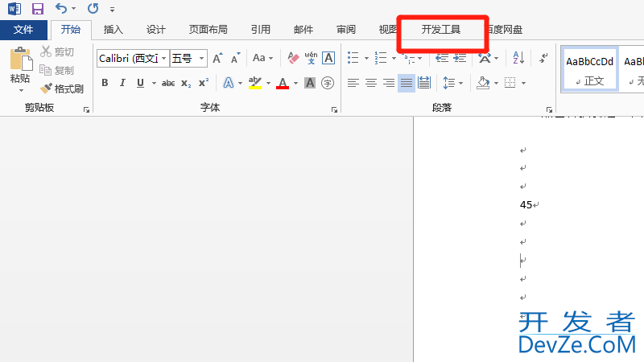
Task: Apply red font color
Action: pos(283,83)
